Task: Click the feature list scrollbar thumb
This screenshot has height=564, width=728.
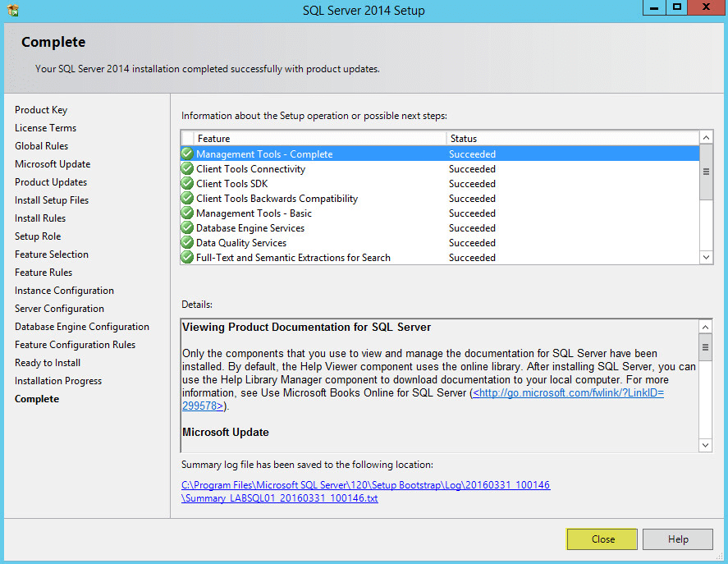Action: (x=706, y=172)
